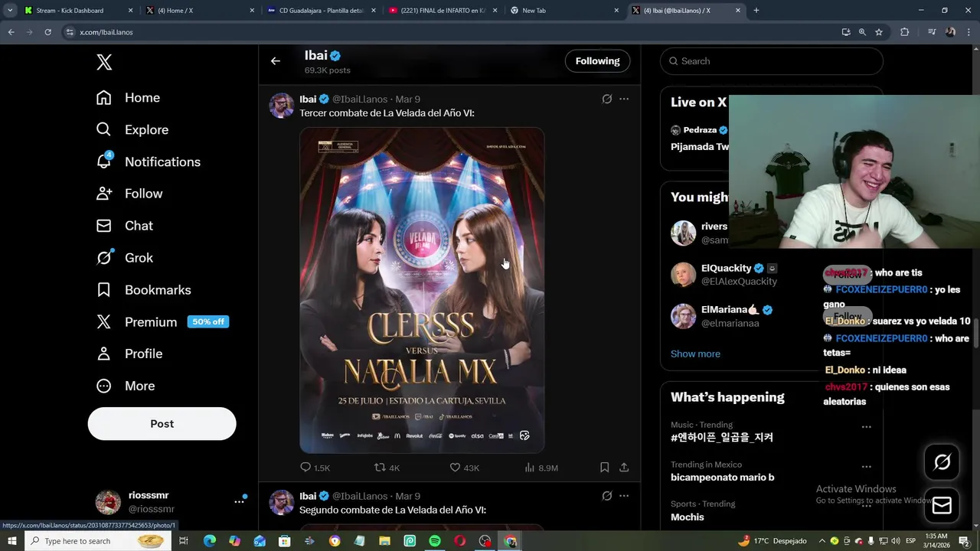Open trending topic bicampeonato mario b
This screenshot has height=551, width=980.
pos(722,478)
